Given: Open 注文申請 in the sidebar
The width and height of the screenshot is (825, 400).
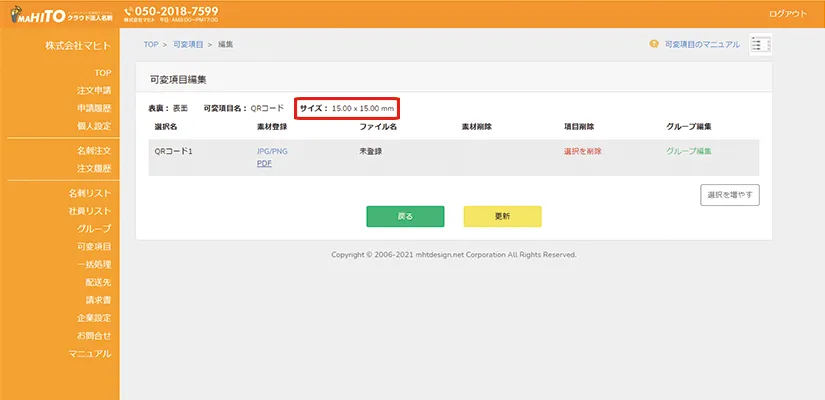Looking at the screenshot, I should [x=94, y=91].
